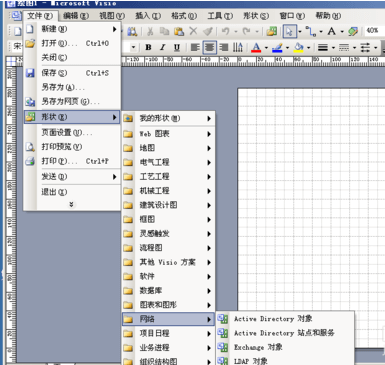385x365 pixels.
Task: Open 我的形状(M) submenu
Action: pos(168,118)
